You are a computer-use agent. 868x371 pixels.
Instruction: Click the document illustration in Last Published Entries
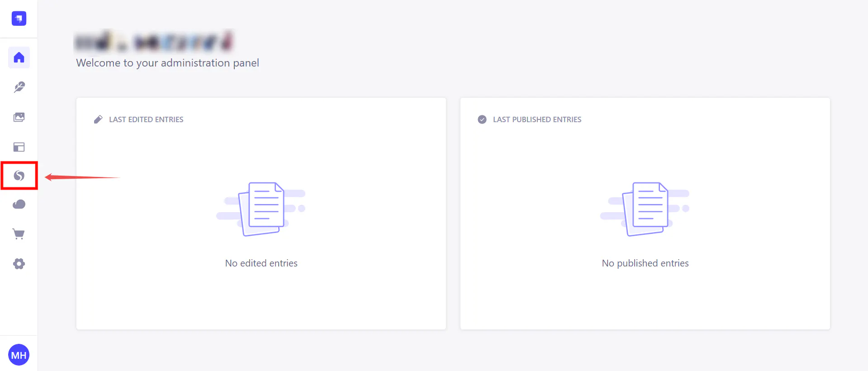coord(645,209)
